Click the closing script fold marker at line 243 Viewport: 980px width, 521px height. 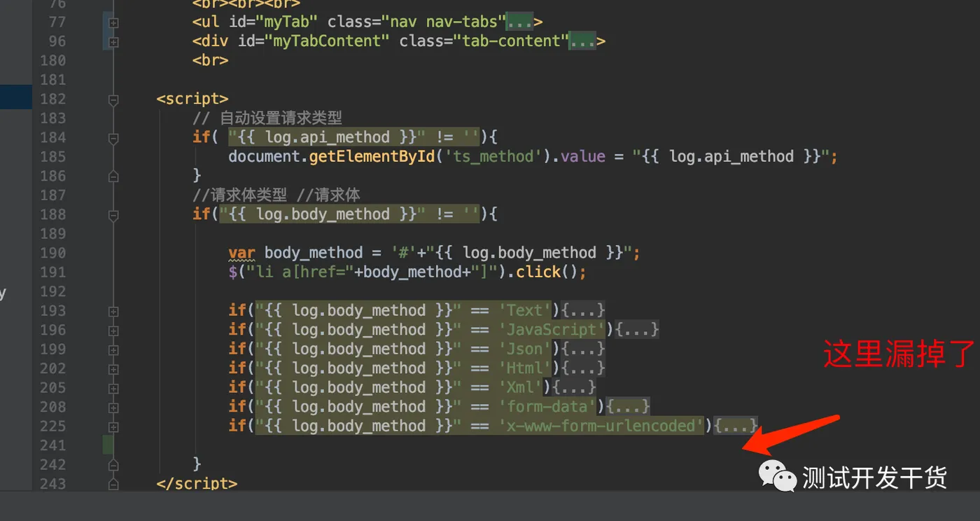[113, 484]
